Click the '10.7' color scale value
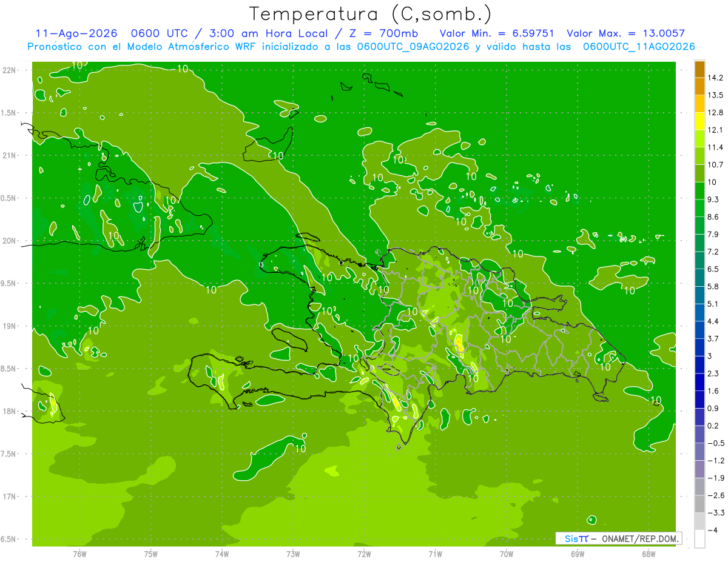Viewport: 728px width, 562px height. [x=715, y=164]
